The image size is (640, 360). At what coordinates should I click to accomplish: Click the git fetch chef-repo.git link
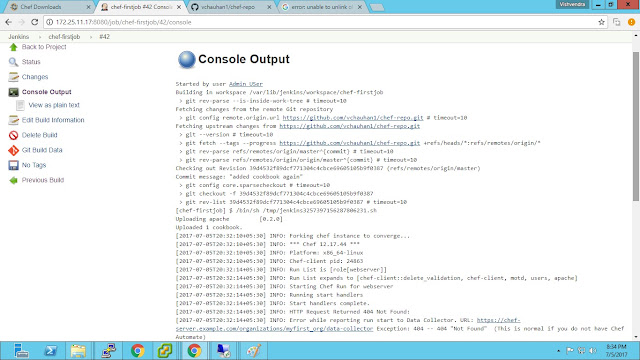349,143
